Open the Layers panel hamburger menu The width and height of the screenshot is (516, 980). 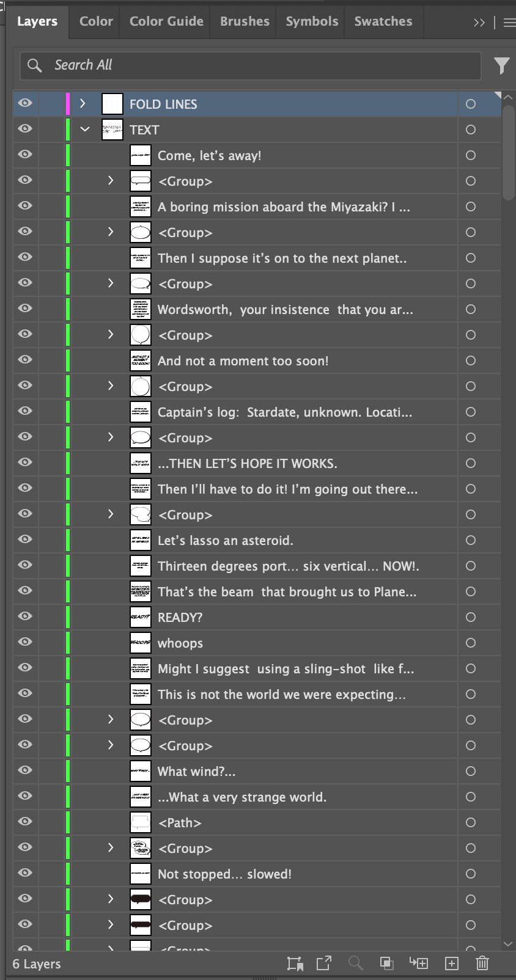pos(509,23)
